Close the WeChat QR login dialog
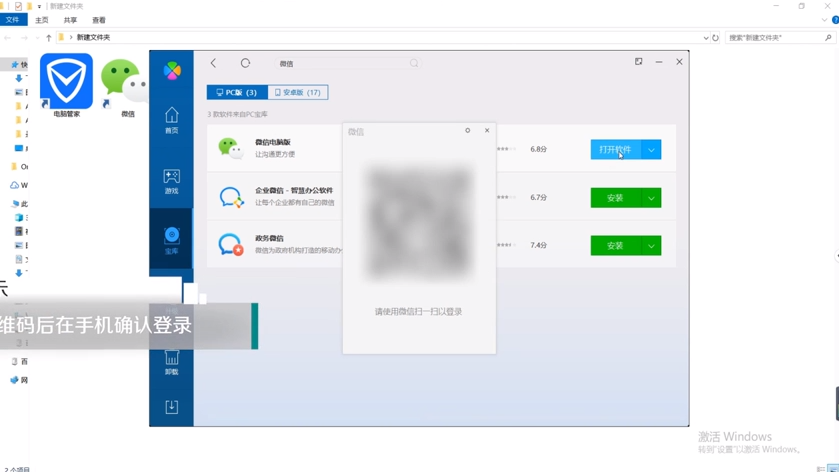Image resolution: width=839 pixels, height=472 pixels. pos(487,130)
